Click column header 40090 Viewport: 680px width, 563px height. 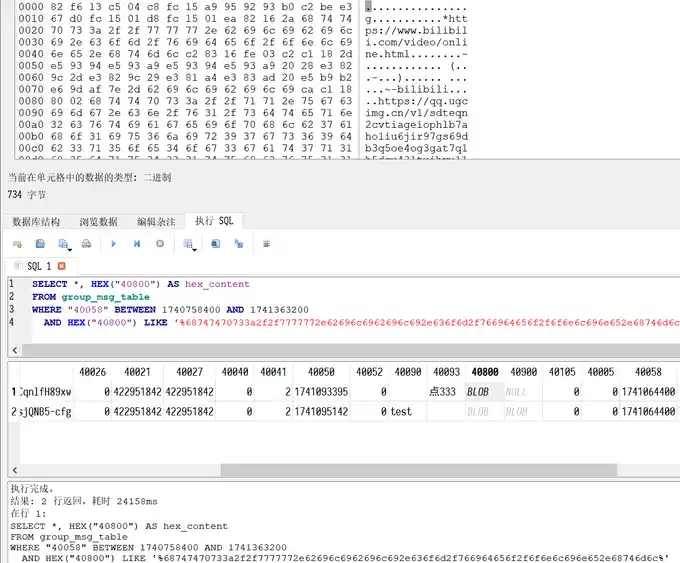[x=408, y=372]
